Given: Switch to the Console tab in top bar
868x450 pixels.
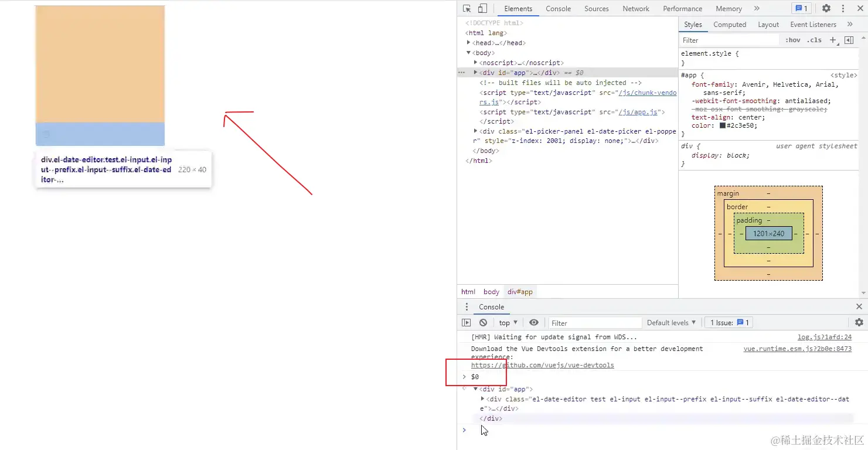Looking at the screenshot, I should click(558, 9).
